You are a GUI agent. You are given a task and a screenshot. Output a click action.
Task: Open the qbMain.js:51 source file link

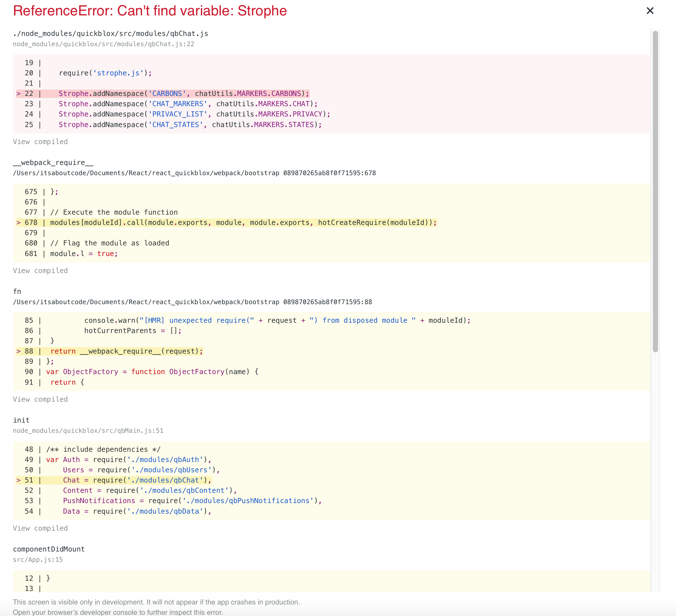[88, 431]
